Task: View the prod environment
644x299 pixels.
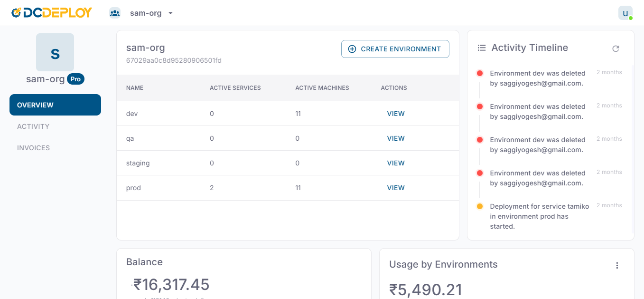Action: [x=396, y=188]
